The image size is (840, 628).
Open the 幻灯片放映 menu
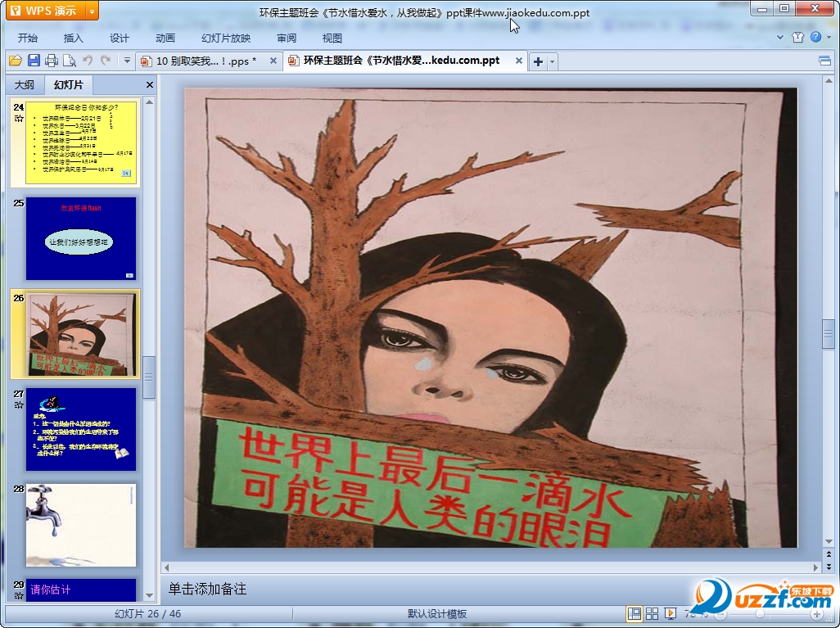tap(226, 38)
